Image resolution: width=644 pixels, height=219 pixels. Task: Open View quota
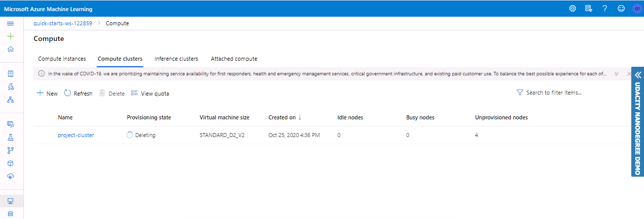(x=150, y=94)
